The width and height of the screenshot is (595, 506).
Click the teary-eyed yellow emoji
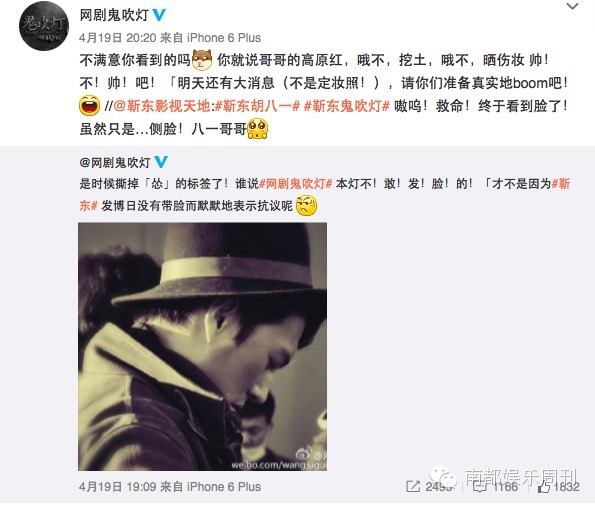pyautogui.click(x=258, y=129)
